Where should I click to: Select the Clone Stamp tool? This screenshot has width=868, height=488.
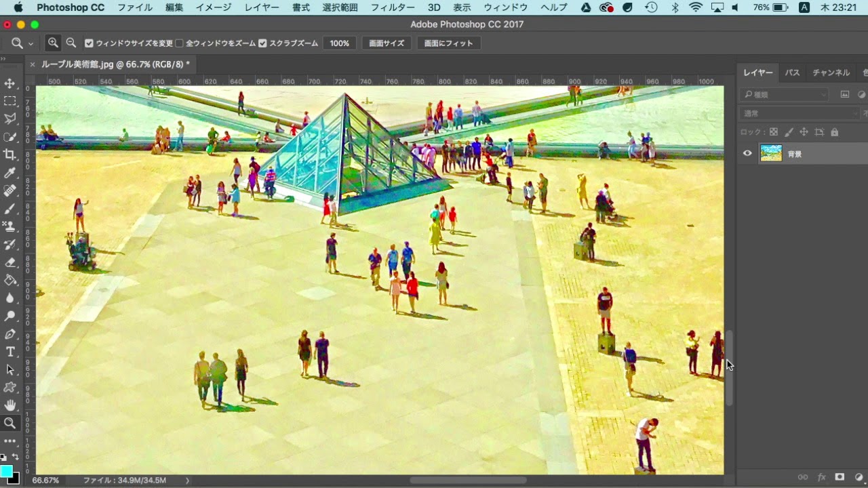[x=10, y=226]
